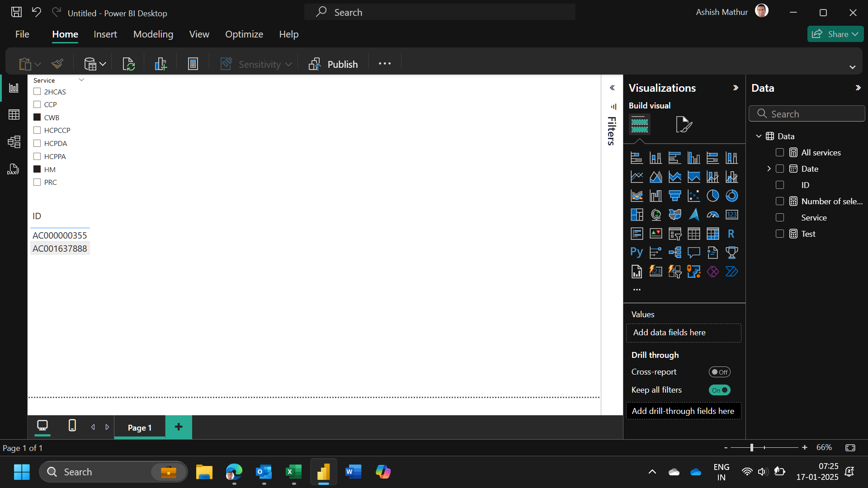Select the line chart visual
This screenshot has width=868, height=488.
(637, 177)
